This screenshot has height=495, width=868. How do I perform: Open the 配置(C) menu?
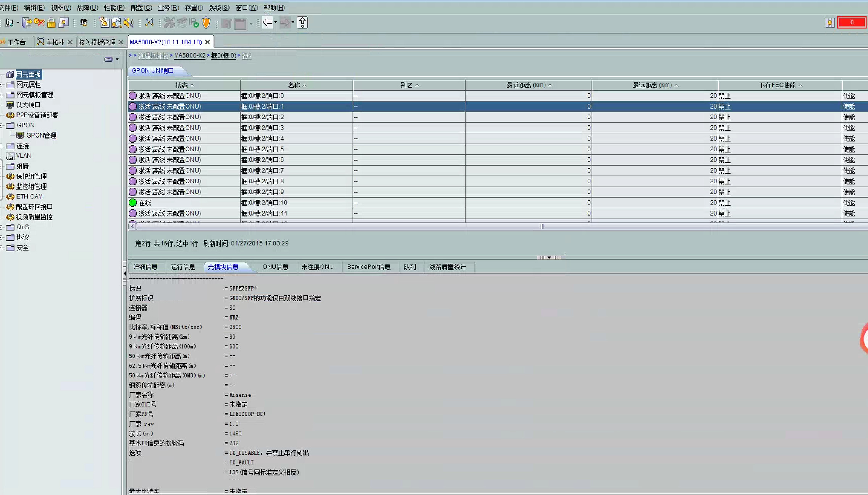(x=141, y=8)
